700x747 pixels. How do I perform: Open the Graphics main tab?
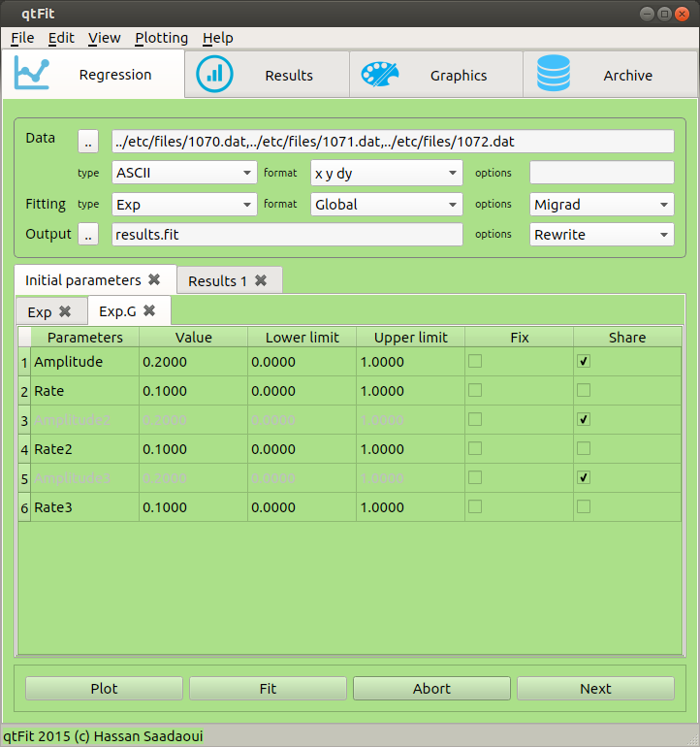(436, 75)
